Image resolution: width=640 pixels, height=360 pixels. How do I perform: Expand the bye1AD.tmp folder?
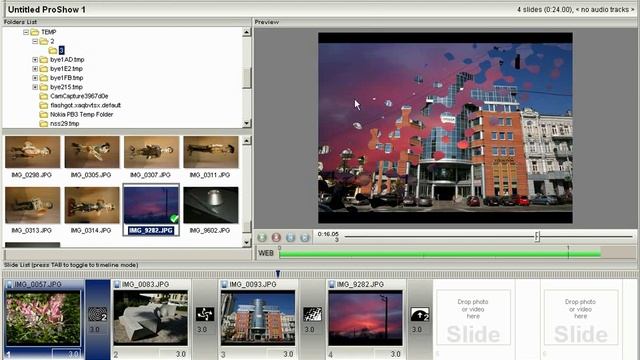pos(35,60)
